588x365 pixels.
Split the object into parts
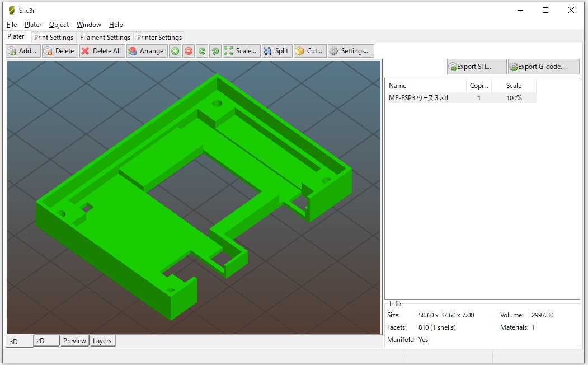[x=276, y=51]
